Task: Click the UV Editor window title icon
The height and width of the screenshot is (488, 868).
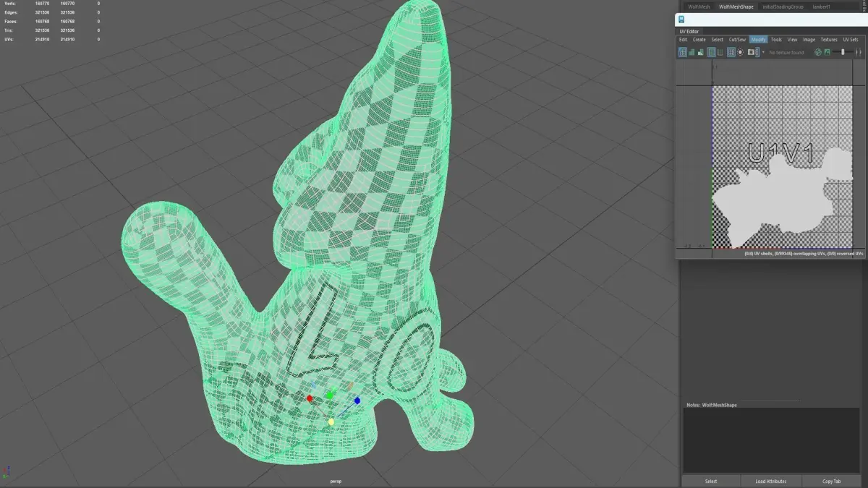Action: [x=681, y=20]
